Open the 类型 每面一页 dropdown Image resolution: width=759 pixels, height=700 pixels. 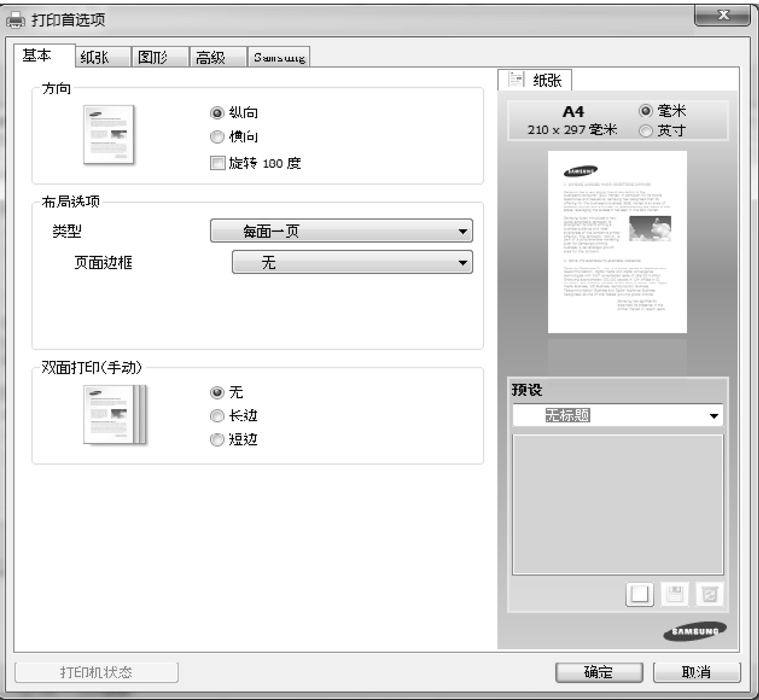[x=341, y=231]
